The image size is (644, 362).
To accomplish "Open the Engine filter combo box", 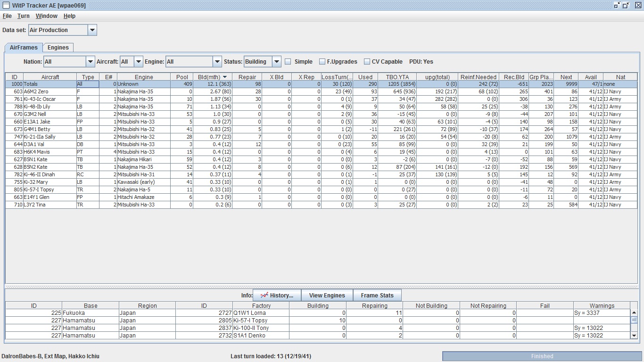I will pos(217,62).
